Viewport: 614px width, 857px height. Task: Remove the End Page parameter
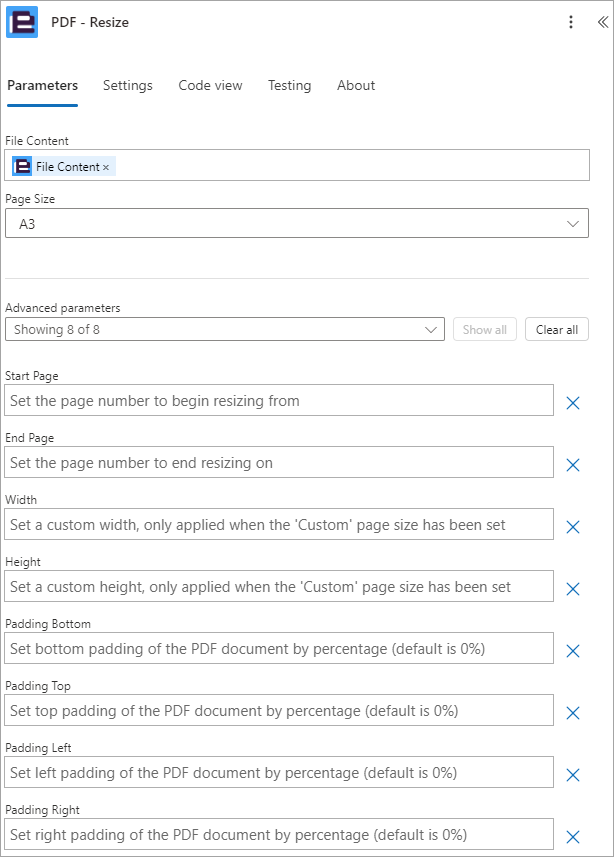coord(573,465)
